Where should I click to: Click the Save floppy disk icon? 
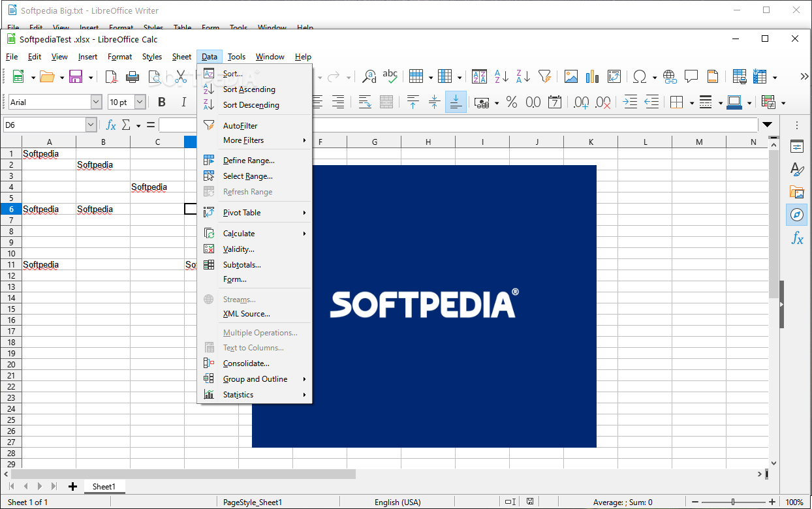point(76,77)
